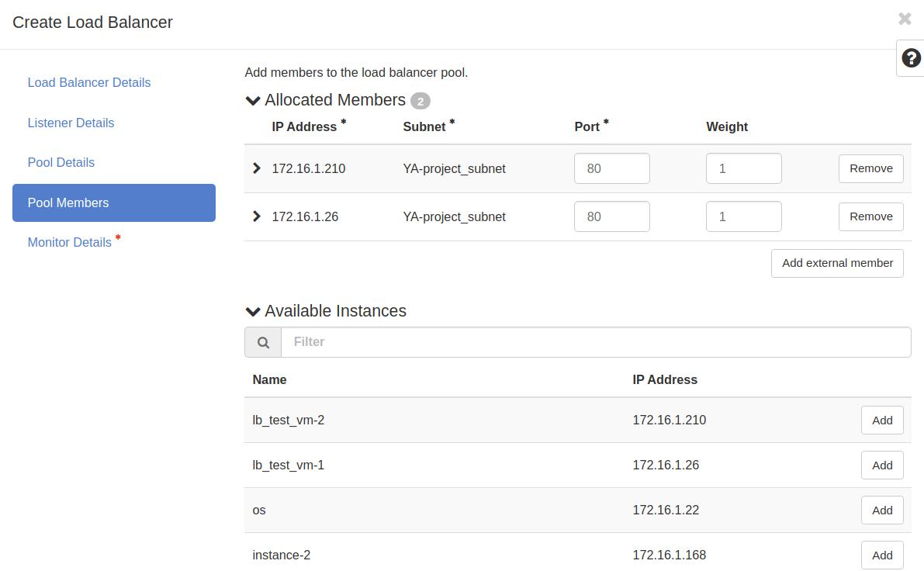Image resolution: width=924 pixels, height=571 pixels.
Task: Open the Monitor Details step
Action: 70,242
